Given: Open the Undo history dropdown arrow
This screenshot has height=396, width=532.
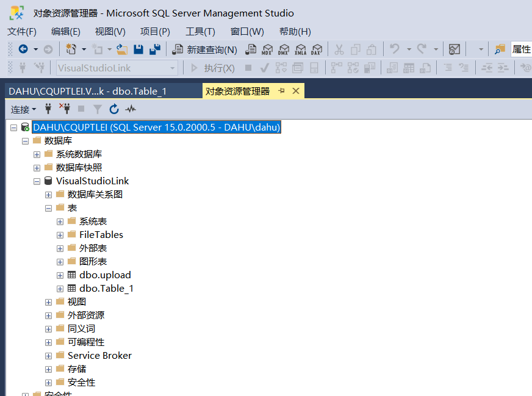Looking at the screenshot, I should click(409, 49).
